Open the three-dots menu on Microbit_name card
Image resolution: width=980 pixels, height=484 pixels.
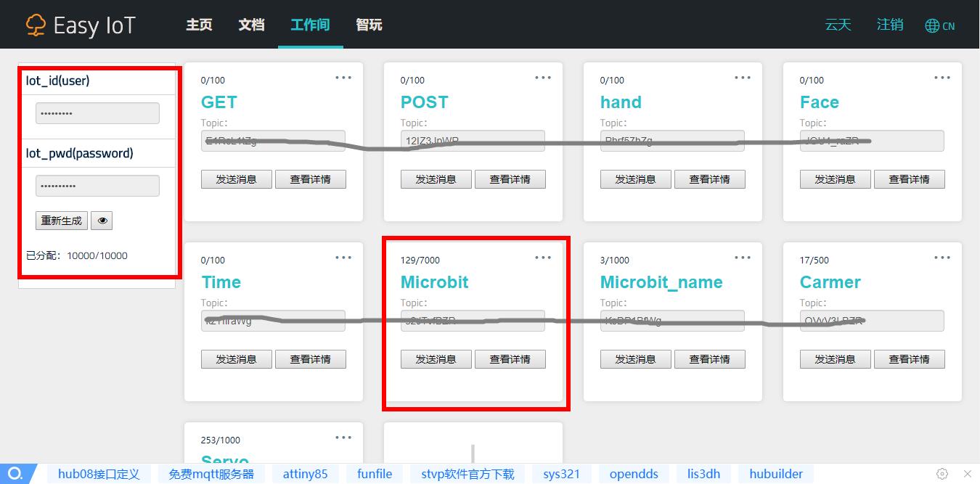[x=743, y=258]
